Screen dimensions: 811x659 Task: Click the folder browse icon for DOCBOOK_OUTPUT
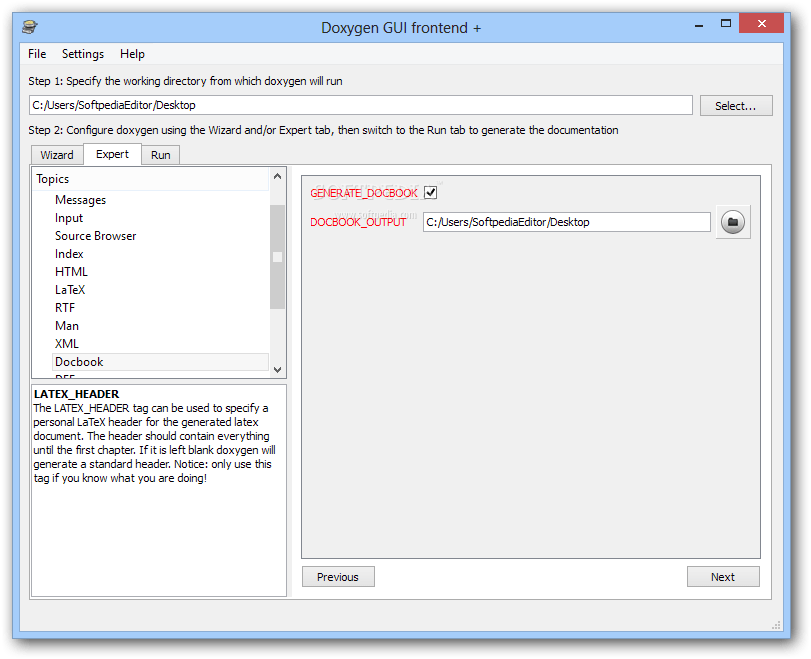pyautogui.click(x=733, y=222)
